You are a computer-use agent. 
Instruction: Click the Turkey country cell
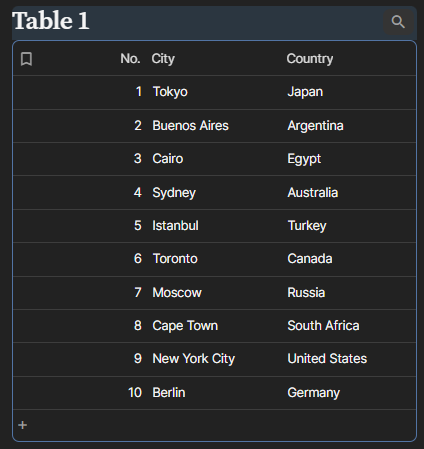(307, 226)
